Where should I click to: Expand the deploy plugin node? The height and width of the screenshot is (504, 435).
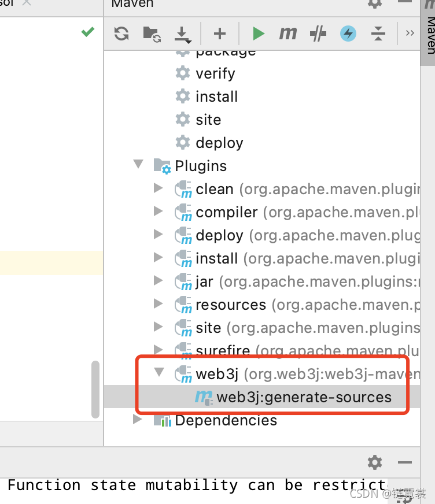pyautogui.click(x=158, y=234)
